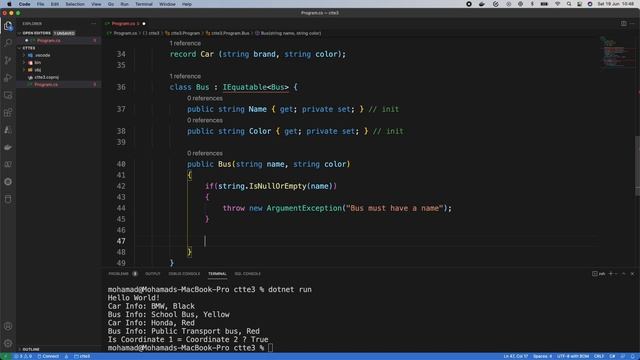This screenshot has width=640, height=360.
Task: Open the Help menu
Action: coord(187,4)
